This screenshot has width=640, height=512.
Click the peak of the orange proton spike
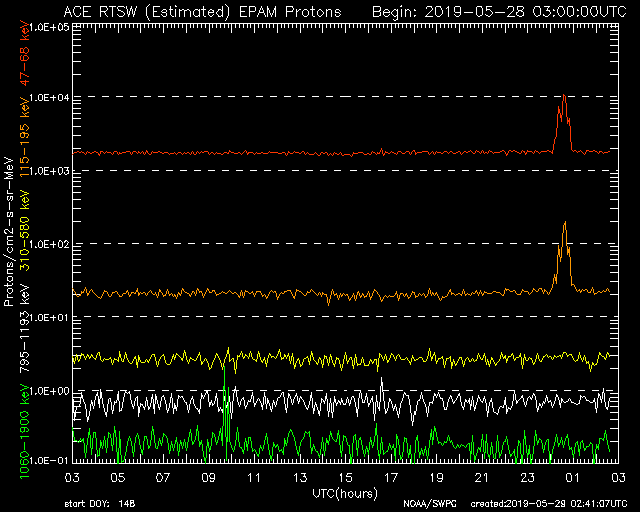[x=565, y=223]
